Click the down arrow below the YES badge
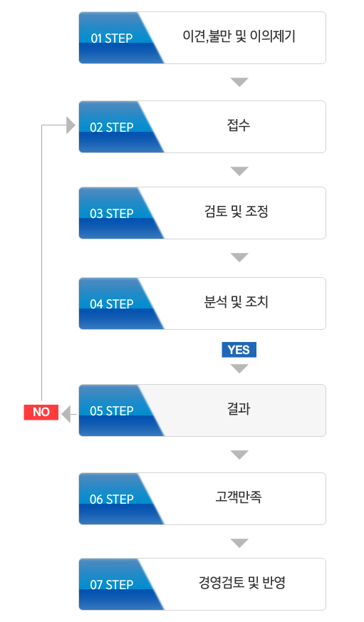The image size is (364, 622). (x=239, y=368)
